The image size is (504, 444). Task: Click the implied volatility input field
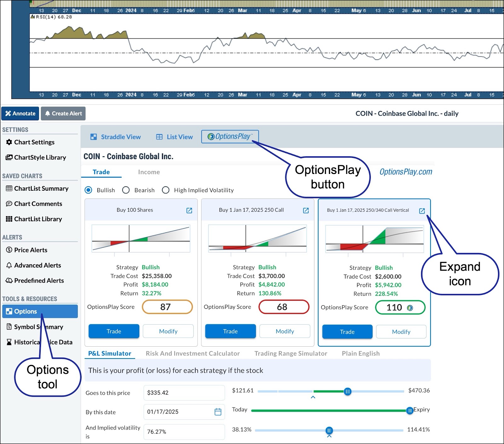[184, 432]
